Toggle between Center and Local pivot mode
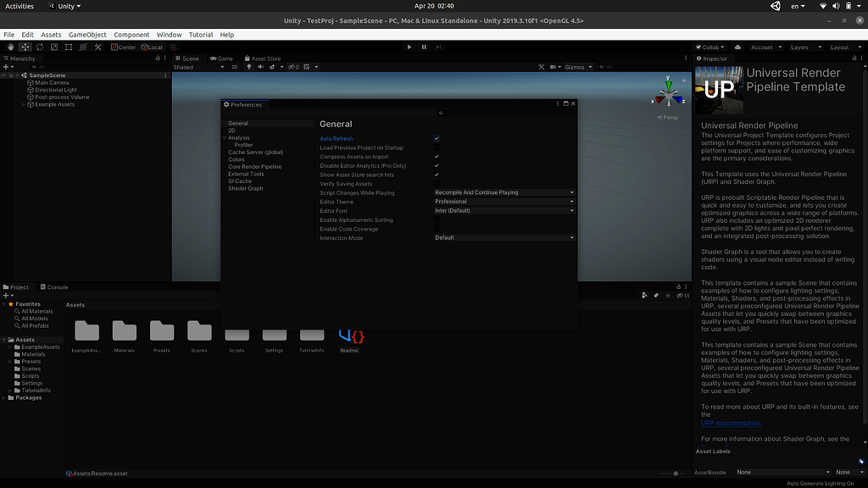 click(122, 47)
